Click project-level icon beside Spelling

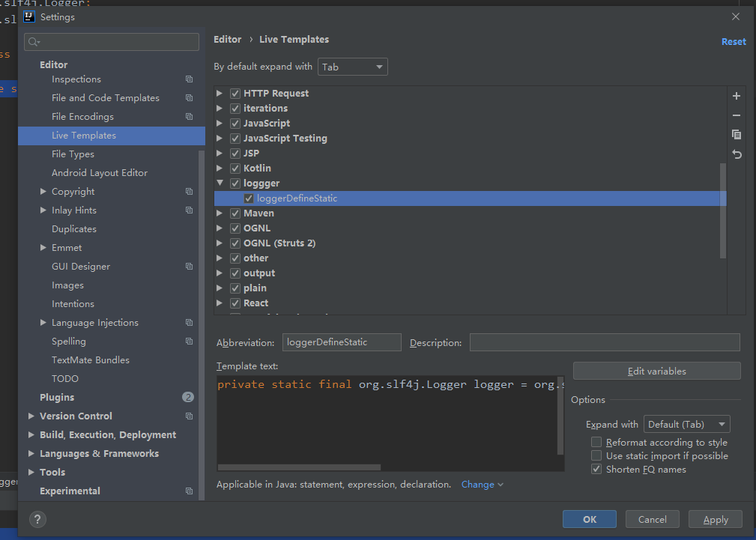point(189,342)
